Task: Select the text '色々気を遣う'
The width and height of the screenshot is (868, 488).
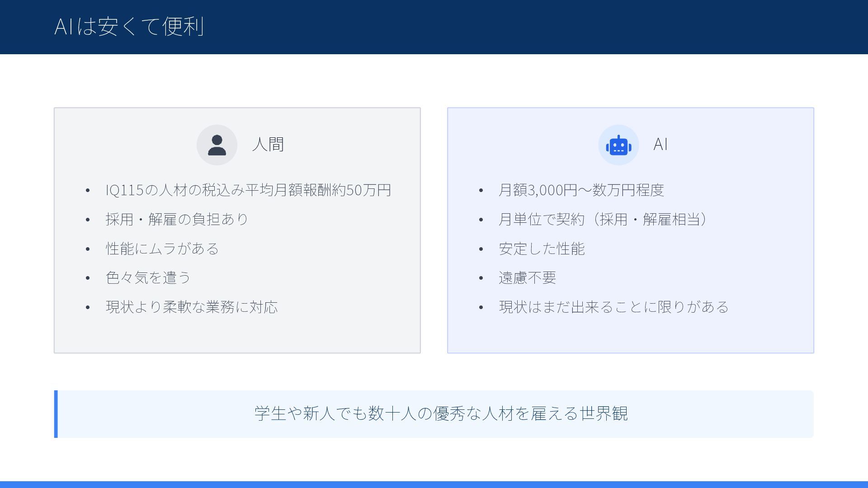Action: coord(148,278)
